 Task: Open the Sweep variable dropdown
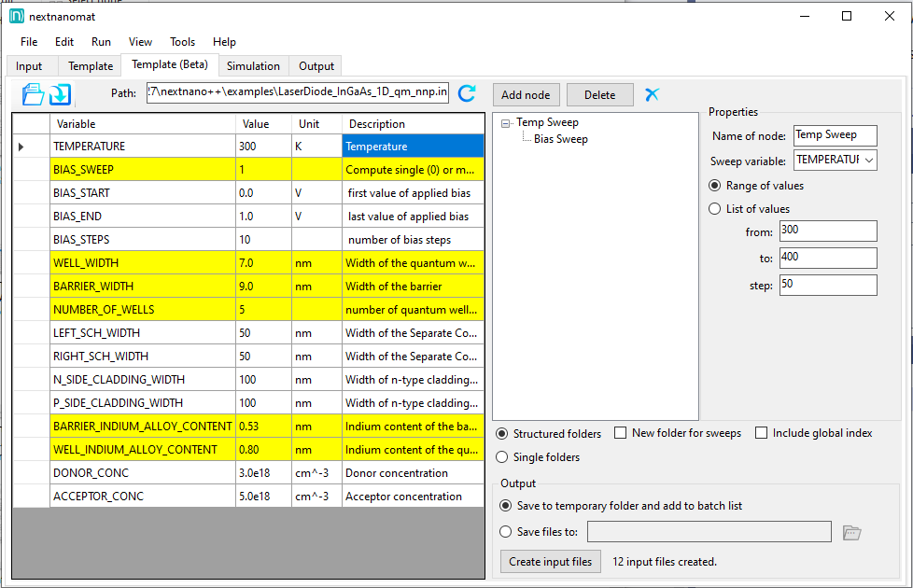pos(869,161)
